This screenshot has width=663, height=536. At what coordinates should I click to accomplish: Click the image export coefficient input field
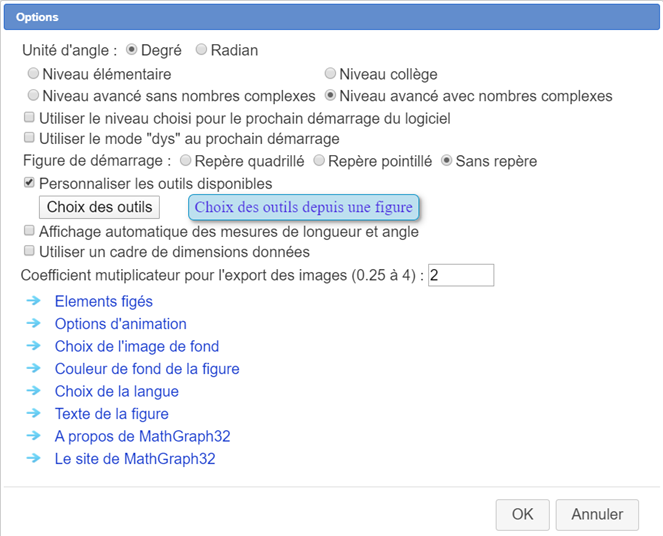[x=461, y=275]
